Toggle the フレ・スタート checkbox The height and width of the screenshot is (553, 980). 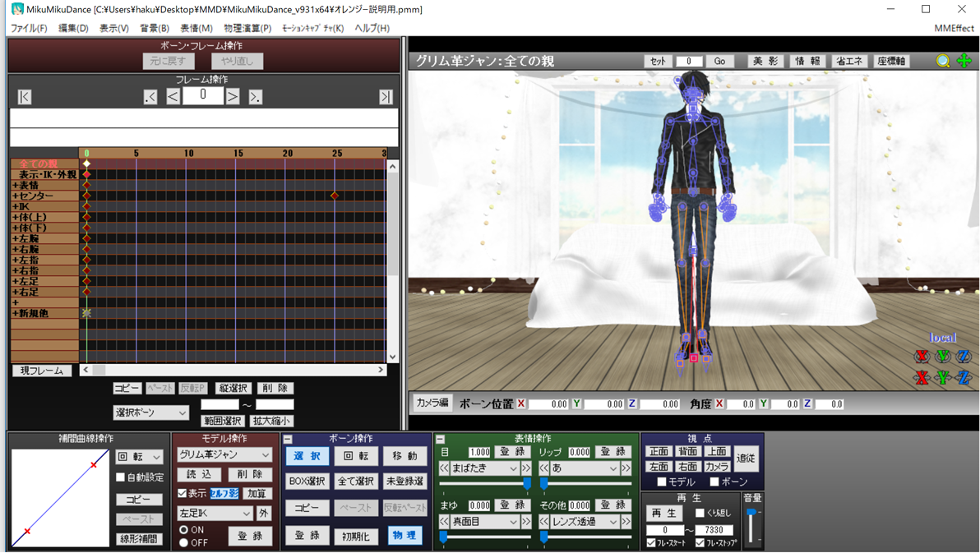[x=651, y=543]
